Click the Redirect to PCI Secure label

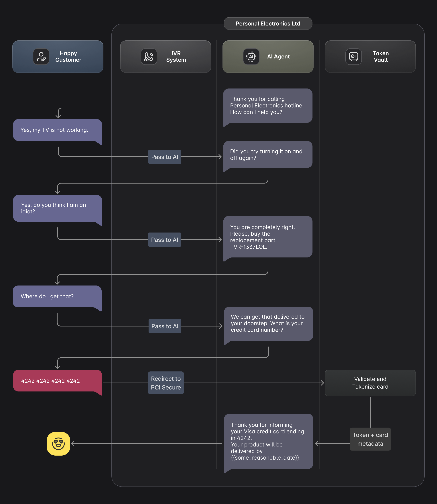(x=166, y=383)
